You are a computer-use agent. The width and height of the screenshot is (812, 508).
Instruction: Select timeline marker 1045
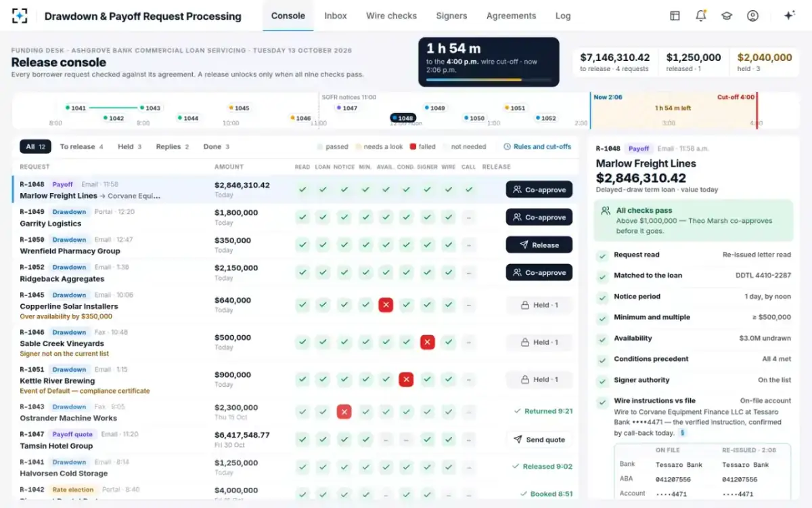(x=238, y=108)
